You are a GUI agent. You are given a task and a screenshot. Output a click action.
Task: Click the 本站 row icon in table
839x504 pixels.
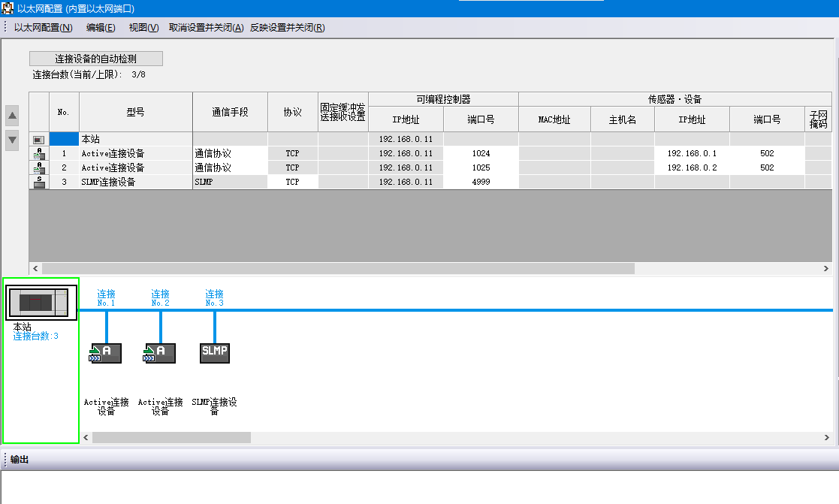click(x=39, y=140)
